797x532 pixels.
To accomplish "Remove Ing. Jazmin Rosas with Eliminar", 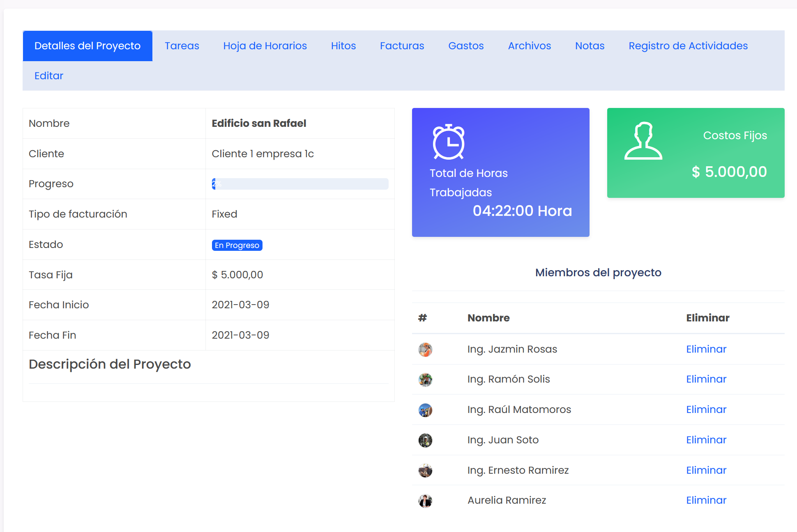I will coord(706,349).
